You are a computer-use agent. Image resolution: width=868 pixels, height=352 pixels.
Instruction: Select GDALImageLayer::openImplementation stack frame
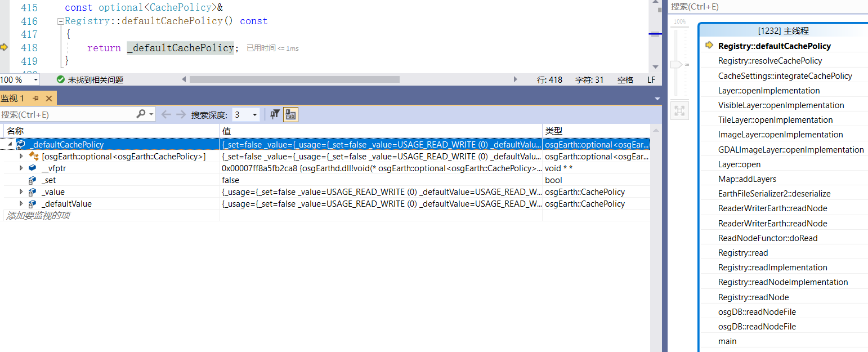[x=791, y=150]
